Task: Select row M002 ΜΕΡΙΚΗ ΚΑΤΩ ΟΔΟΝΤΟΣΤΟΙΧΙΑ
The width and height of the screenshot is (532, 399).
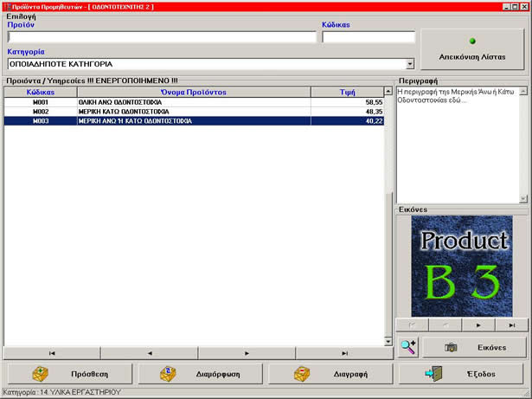Action: pyautogui.click(x=194, y=112)
